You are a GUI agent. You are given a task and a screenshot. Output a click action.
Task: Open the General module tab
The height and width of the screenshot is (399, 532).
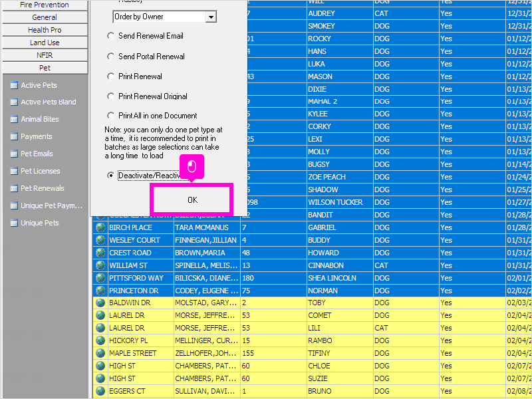45,17
